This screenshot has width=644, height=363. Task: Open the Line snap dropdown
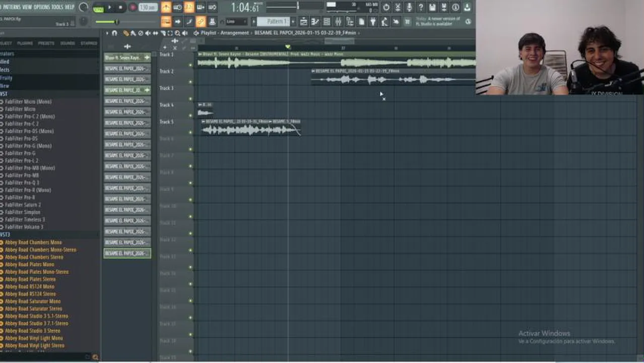236,22
